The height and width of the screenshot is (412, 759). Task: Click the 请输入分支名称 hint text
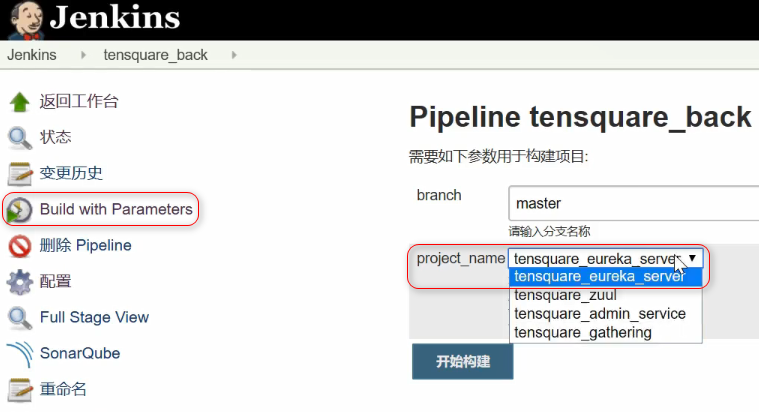tap(549, 231)
